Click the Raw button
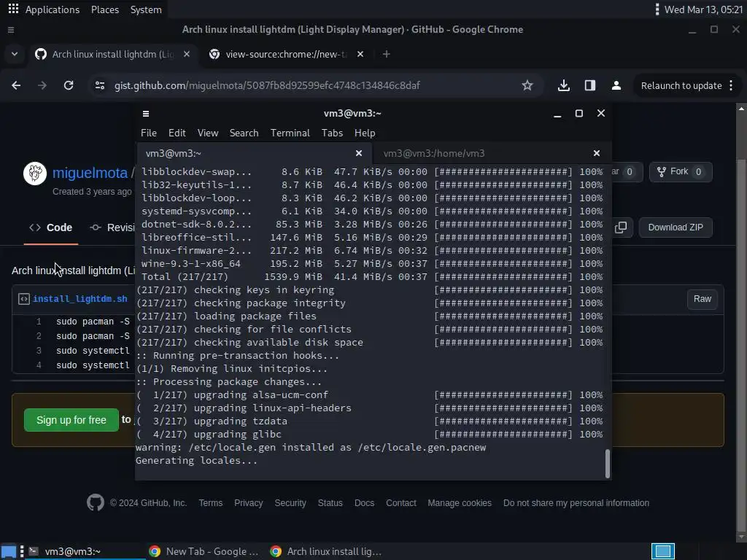 [x=703, y=299]
